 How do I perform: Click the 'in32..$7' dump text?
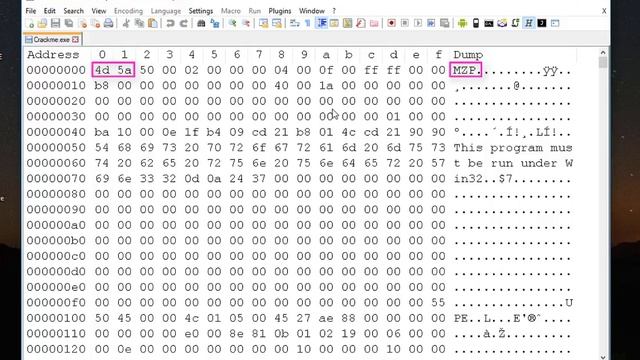pyautogui.click(x=483, y=179)
